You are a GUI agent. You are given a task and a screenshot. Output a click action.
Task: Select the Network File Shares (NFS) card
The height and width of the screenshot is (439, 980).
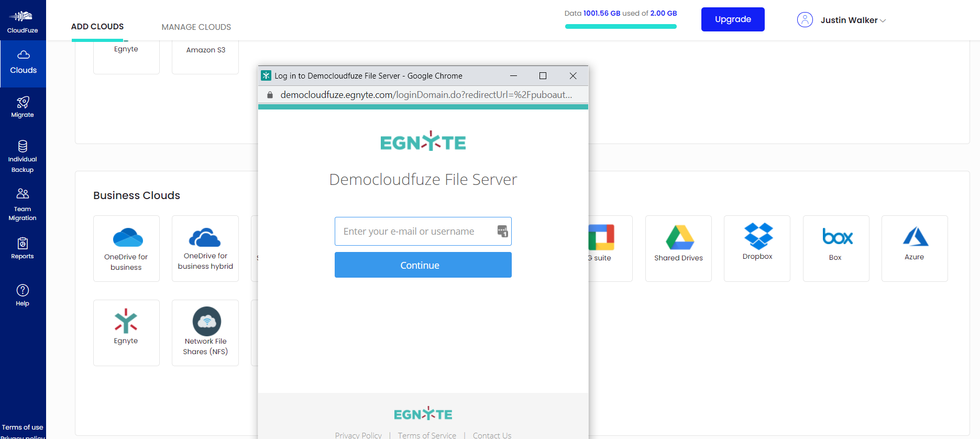205,333
